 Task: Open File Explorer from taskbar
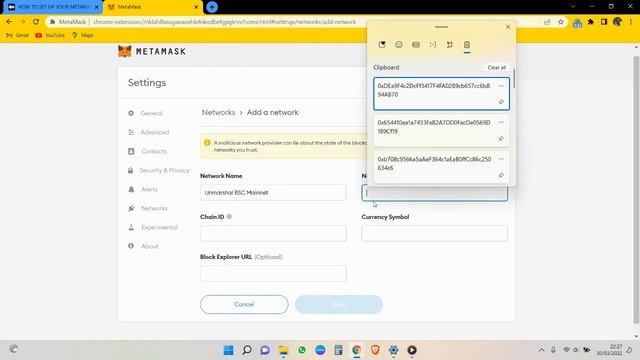coord(283,350)
